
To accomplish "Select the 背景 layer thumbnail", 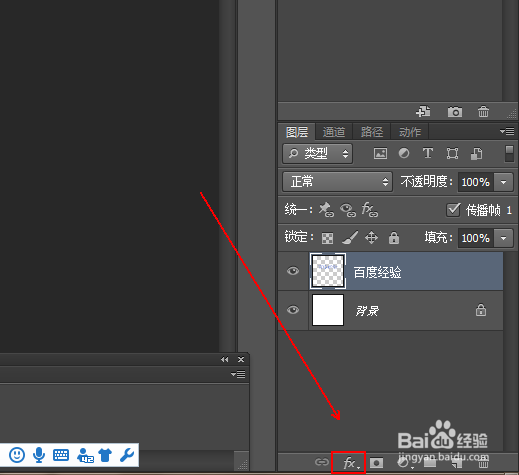I will 328,310.
